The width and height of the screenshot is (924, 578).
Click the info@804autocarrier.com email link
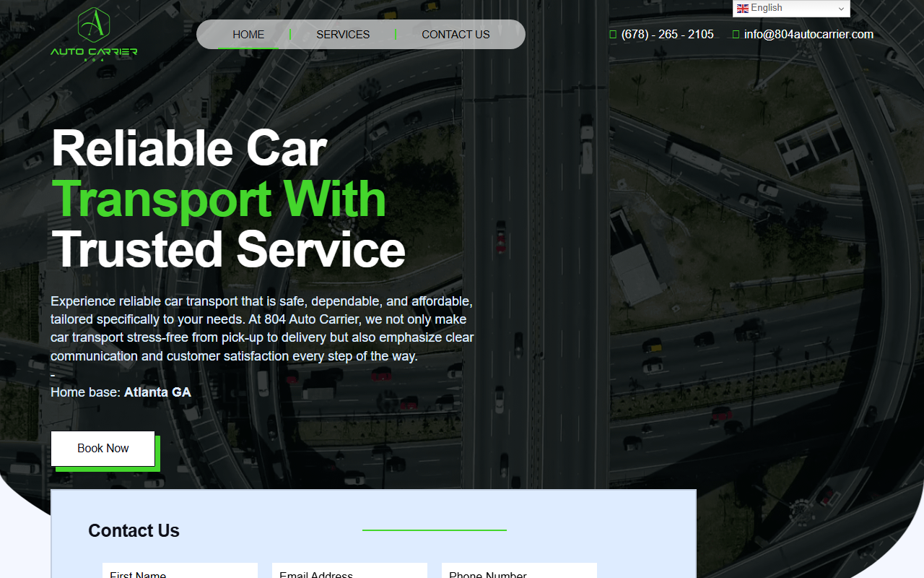pos(808,34)
